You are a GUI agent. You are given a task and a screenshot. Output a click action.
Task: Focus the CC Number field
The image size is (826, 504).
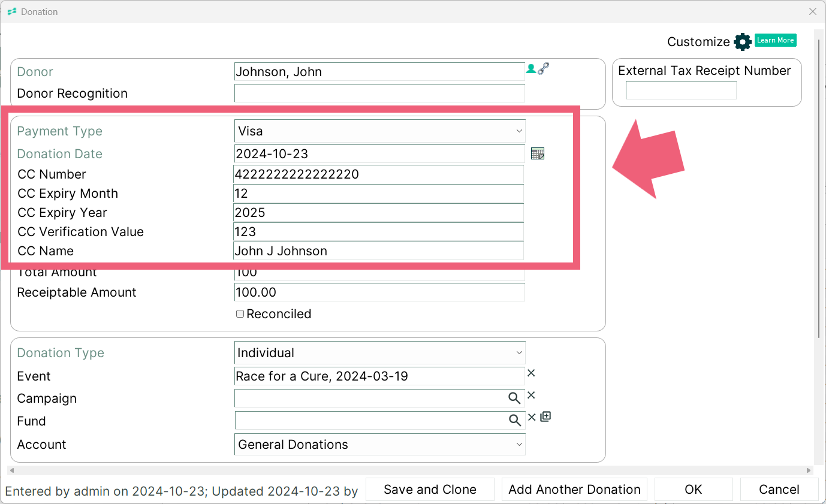[378, 174]
